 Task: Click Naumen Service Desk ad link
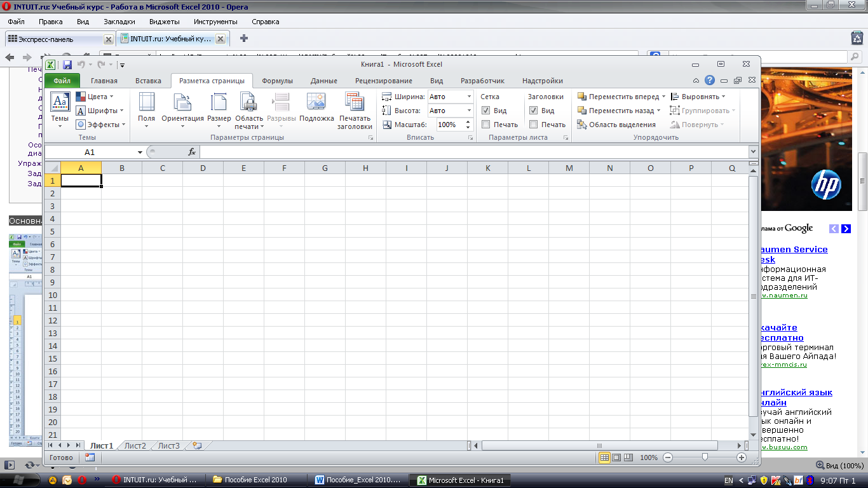pyautogui.click(x=794, y=254)
